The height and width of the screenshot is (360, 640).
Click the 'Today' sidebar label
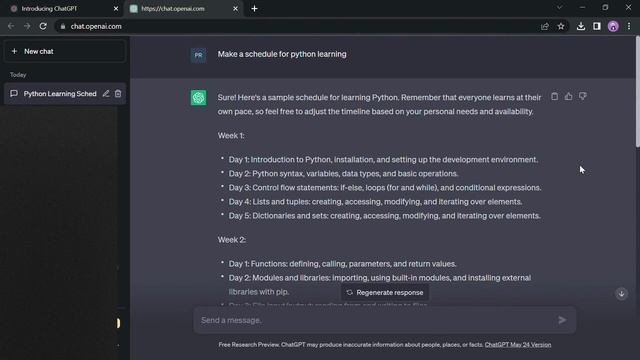click(x=18, y=75)
